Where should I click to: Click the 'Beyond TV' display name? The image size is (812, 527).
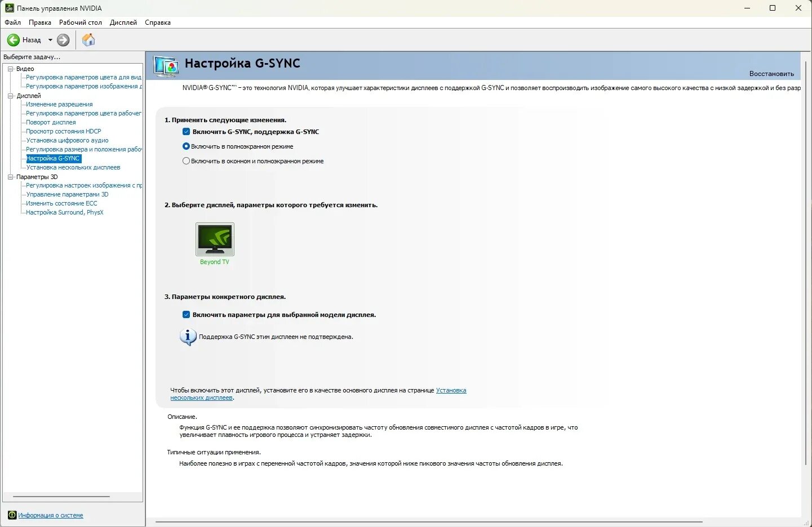coord(215,262)
